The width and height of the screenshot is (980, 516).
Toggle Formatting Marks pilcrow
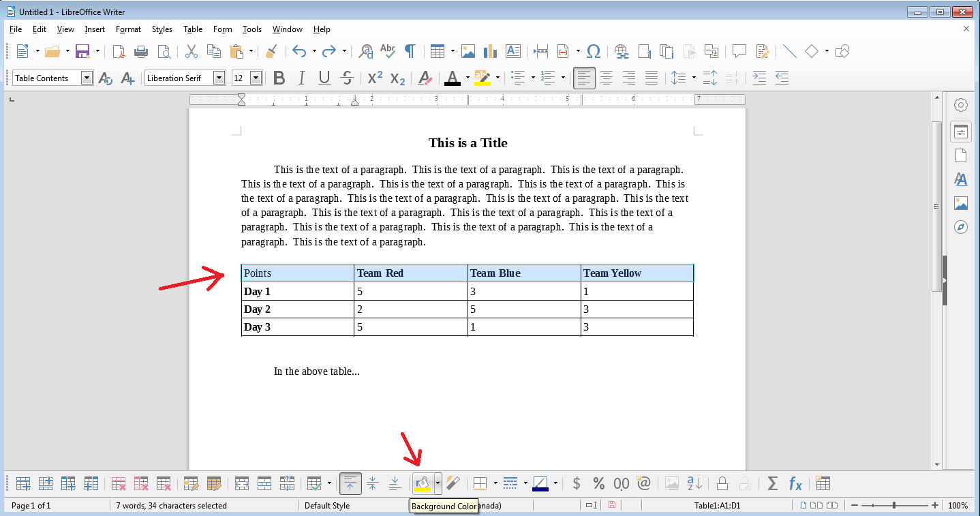point(410,51)
